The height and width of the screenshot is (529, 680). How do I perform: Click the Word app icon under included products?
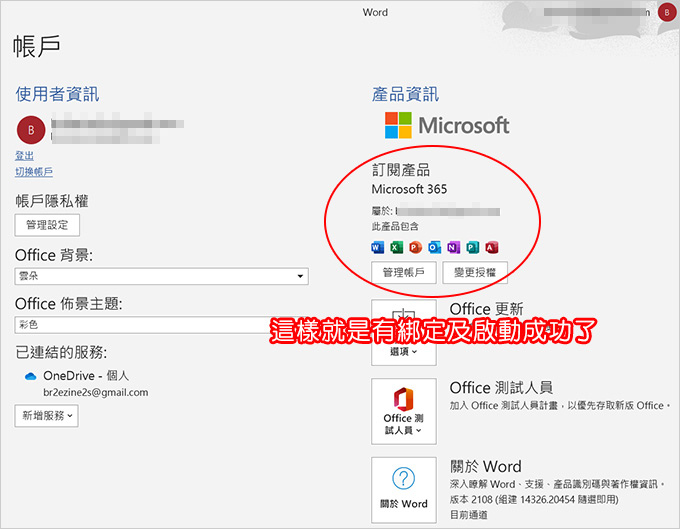click(x=378, y=247)
